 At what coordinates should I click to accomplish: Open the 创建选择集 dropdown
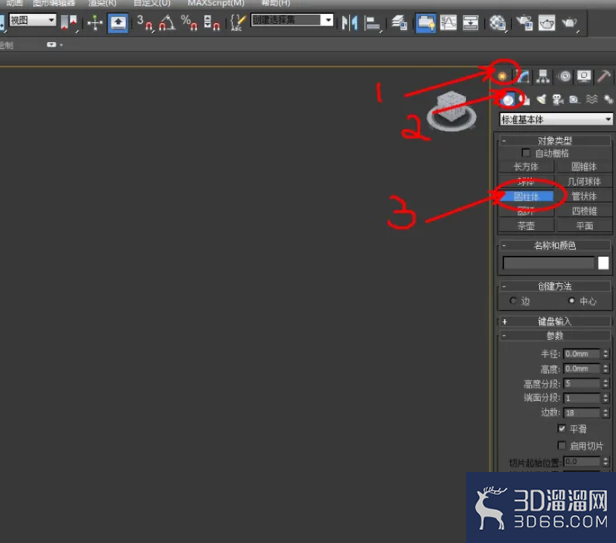pyautogui.click(x=292, y=20)
